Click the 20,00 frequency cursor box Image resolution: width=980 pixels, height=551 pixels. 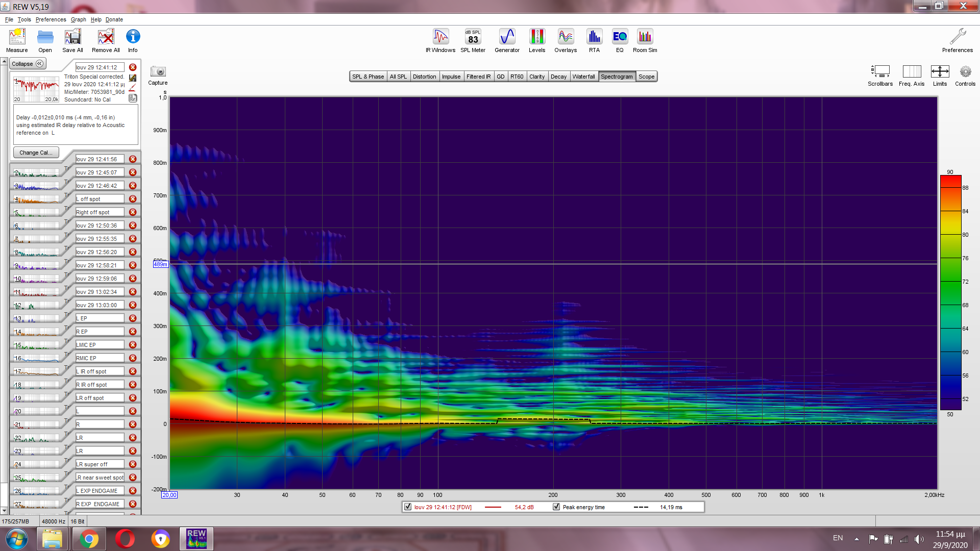(x=169, y=495)
